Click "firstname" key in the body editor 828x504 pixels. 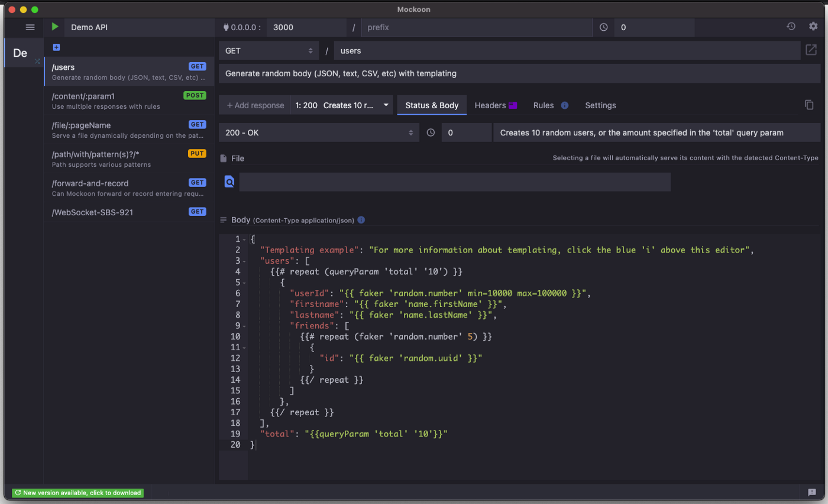[316, 304]
